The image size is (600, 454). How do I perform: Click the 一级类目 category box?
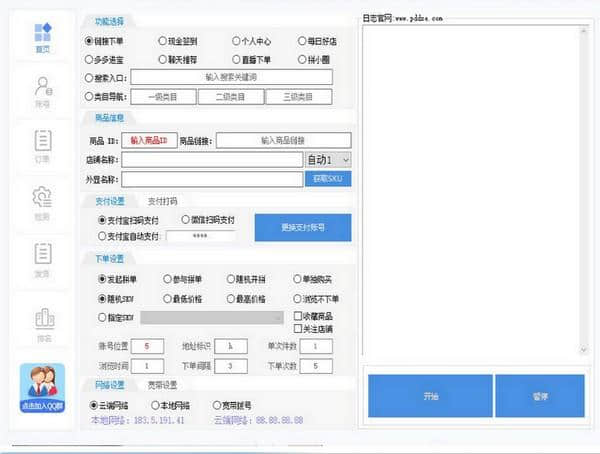click(x=164, y=97)
